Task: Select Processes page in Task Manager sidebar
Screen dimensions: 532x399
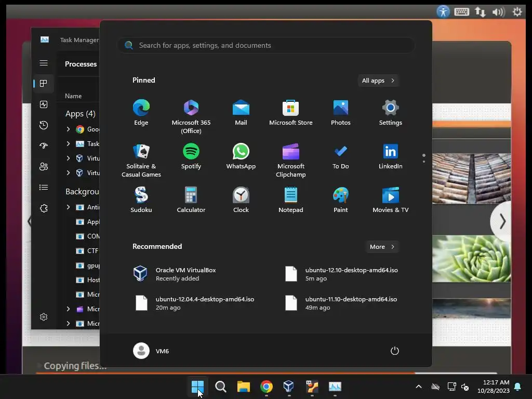Action: pos(44,84)
